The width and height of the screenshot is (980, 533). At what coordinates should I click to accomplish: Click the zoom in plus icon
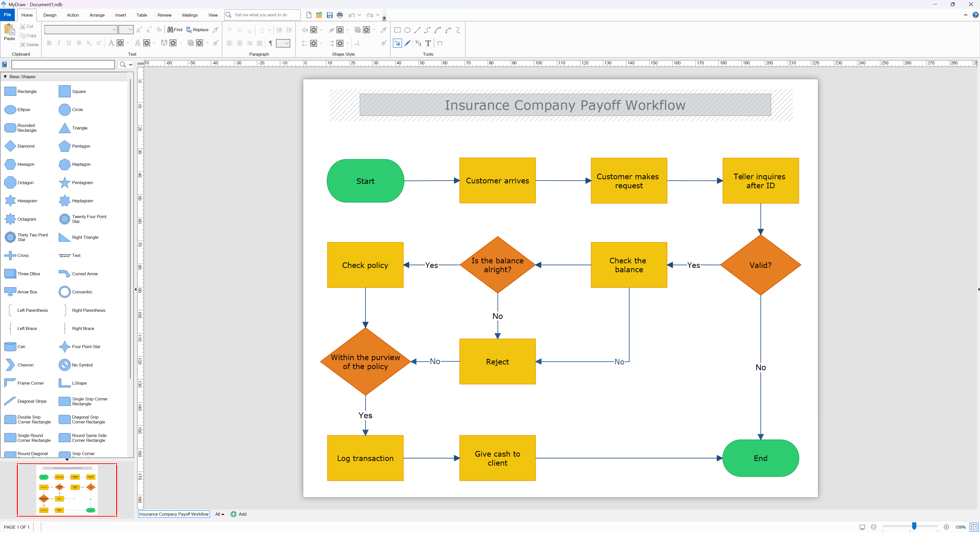point(946,527)
